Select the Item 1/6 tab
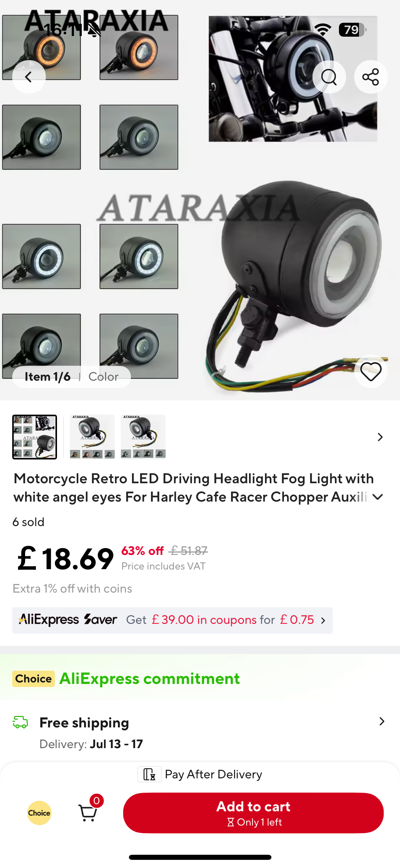 (47, 377)
